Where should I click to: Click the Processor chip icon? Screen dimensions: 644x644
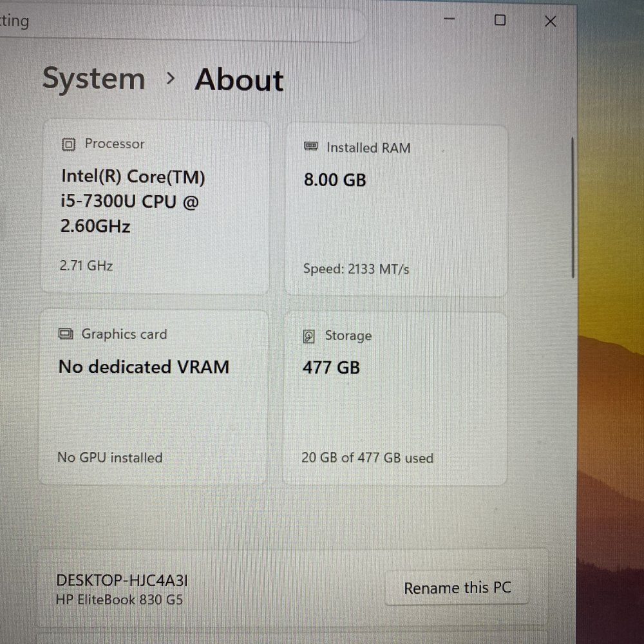(x=69, y=144)
